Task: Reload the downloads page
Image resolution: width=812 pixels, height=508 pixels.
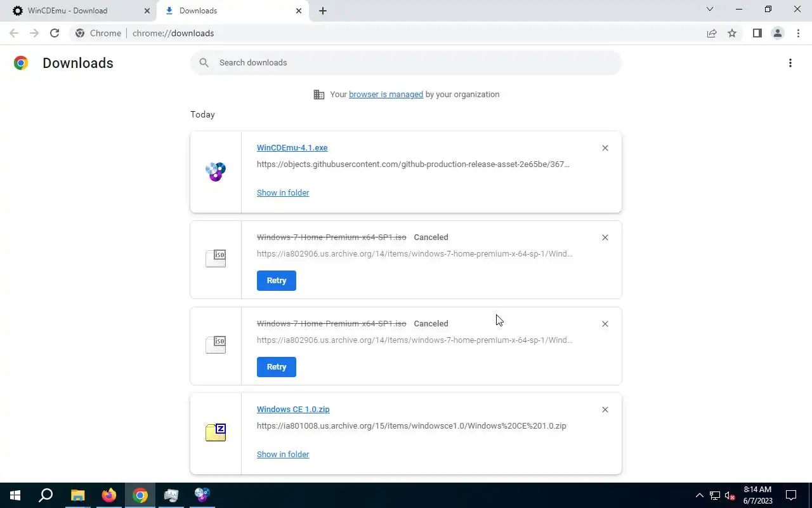Action: pyautogui.click(x=55, y=33)
